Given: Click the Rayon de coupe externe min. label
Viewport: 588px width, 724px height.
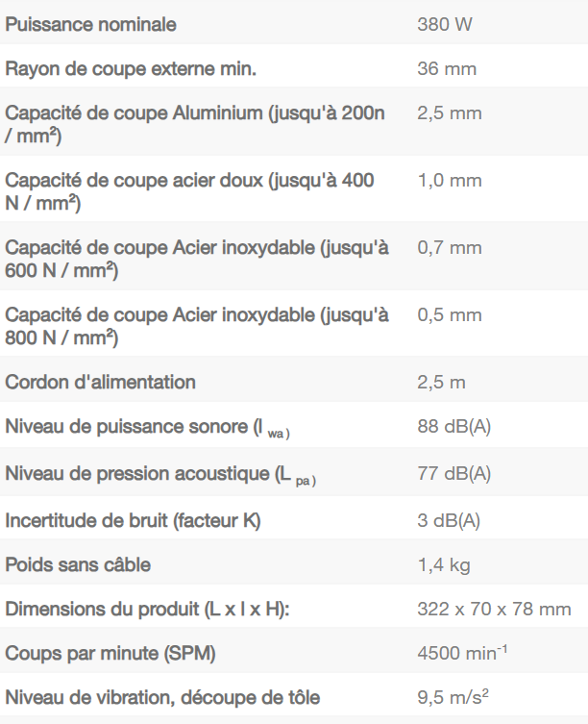Looking at the screenshot, I should (132, 69).
